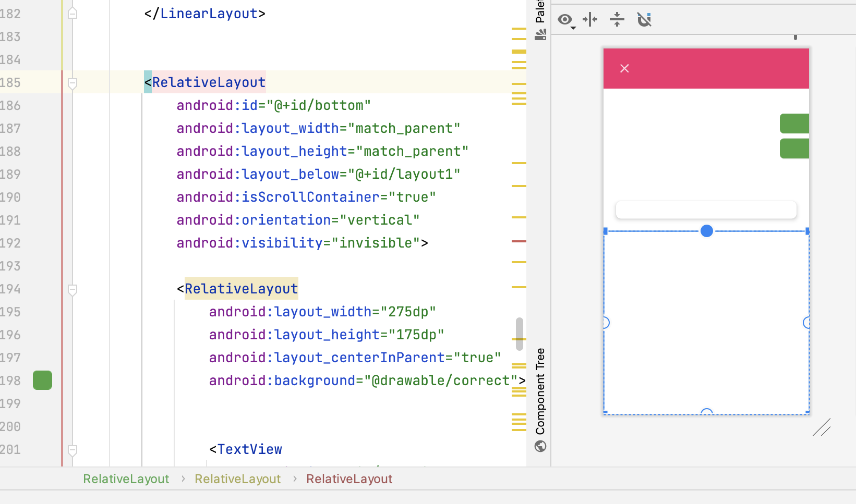Click the globe icon below Component Tree

click(x=540, y=446)
